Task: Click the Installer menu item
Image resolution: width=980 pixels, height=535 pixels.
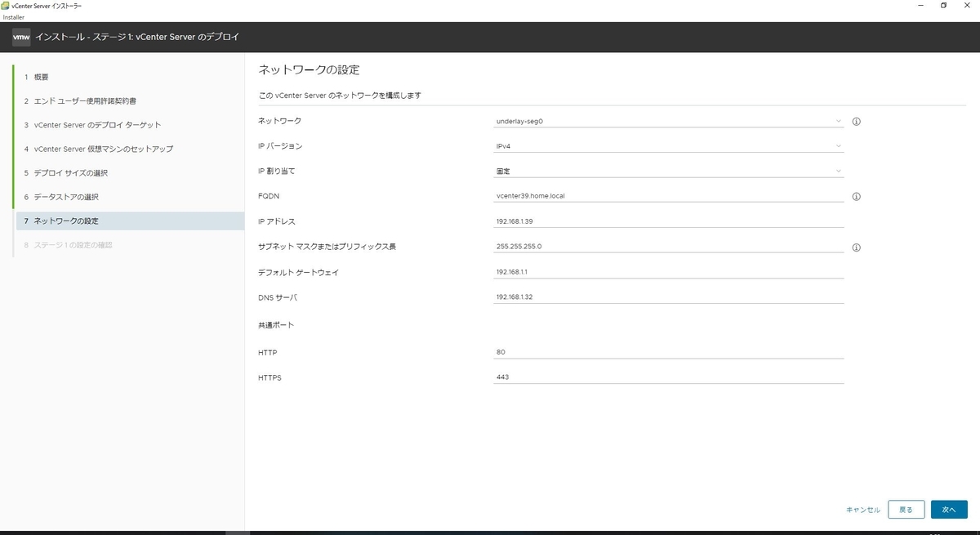Action: [14, 17]
